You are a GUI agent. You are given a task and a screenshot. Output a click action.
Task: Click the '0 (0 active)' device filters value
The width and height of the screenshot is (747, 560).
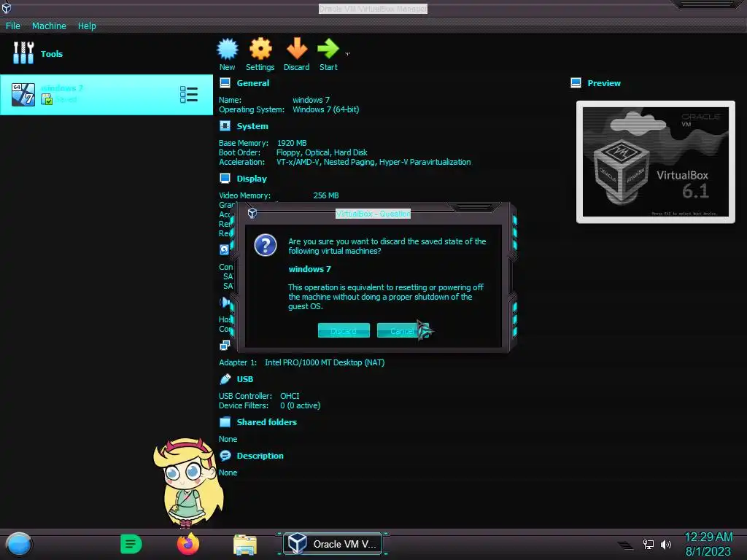[x=300, y=405]
